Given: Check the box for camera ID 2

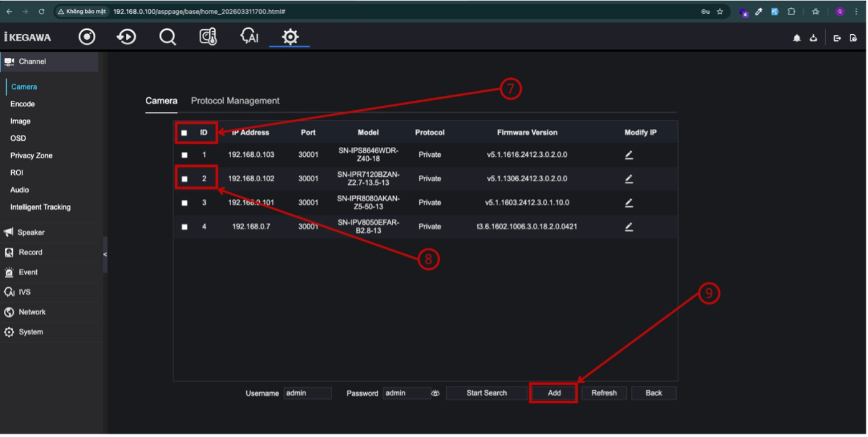Looking at the screenshot, I should 184,179.
